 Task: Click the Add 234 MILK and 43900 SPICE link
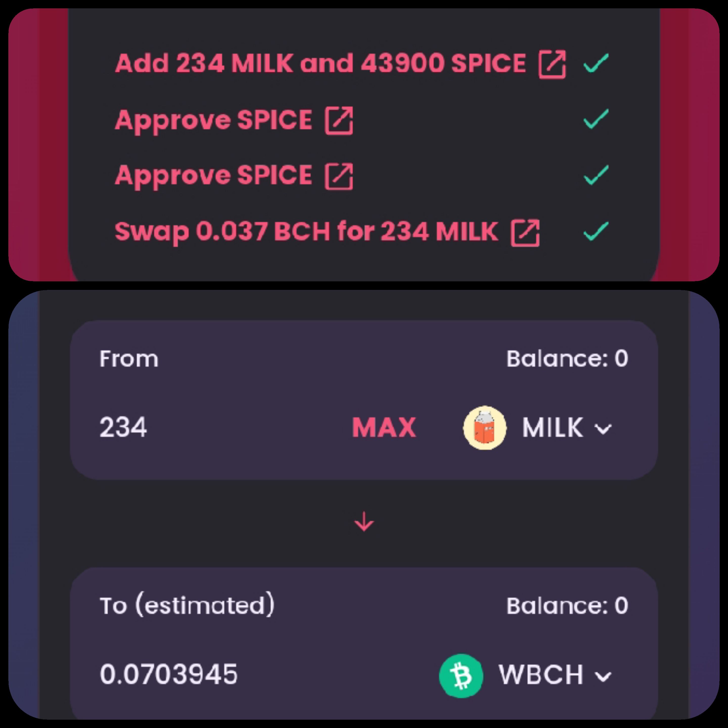(320, 63)
